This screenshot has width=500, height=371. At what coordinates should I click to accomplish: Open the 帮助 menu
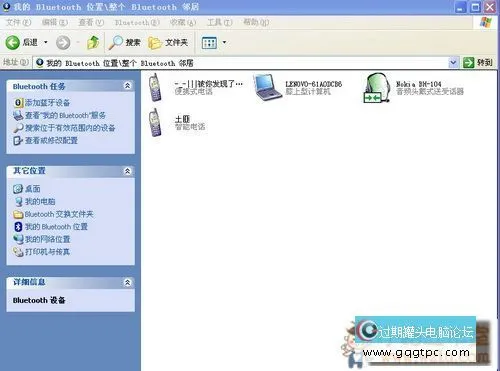coord(256,22)
